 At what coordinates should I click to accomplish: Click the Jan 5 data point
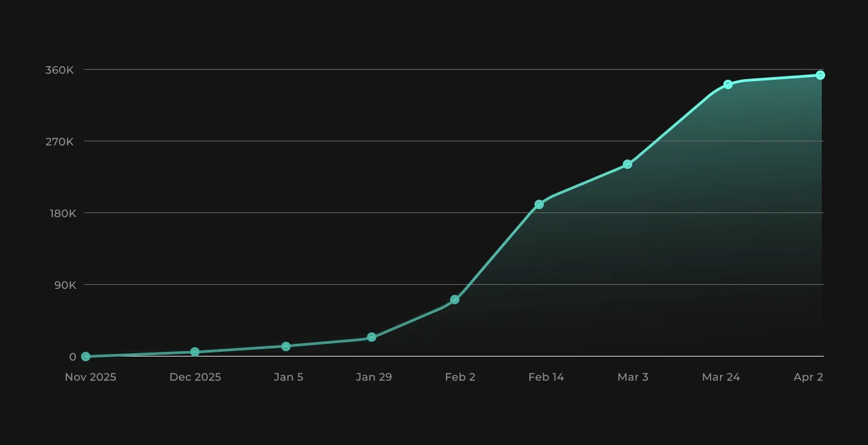286,346
